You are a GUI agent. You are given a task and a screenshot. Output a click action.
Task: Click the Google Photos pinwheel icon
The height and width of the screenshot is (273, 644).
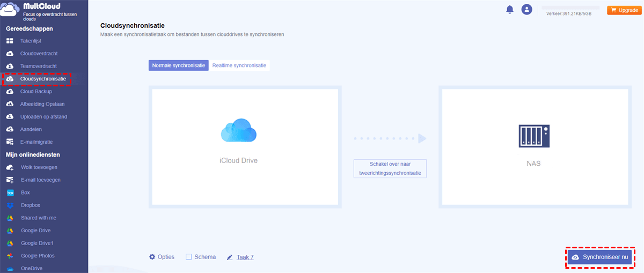click(x=10, y=256)
